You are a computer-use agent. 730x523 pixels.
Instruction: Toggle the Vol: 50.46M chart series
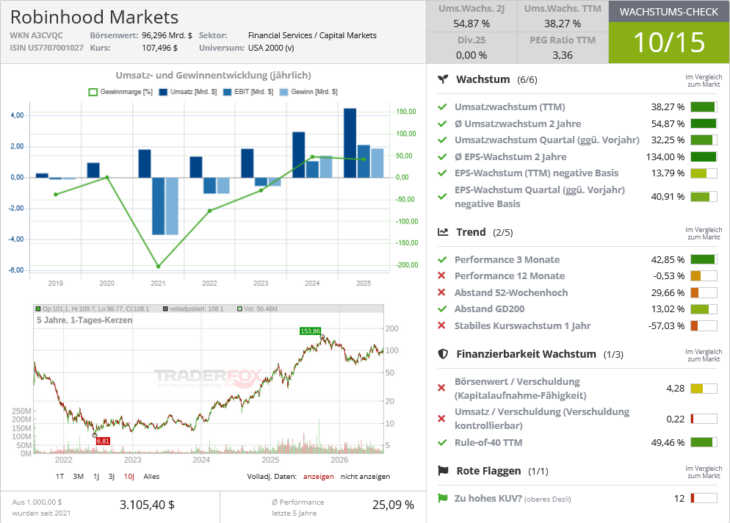point(257,309)
